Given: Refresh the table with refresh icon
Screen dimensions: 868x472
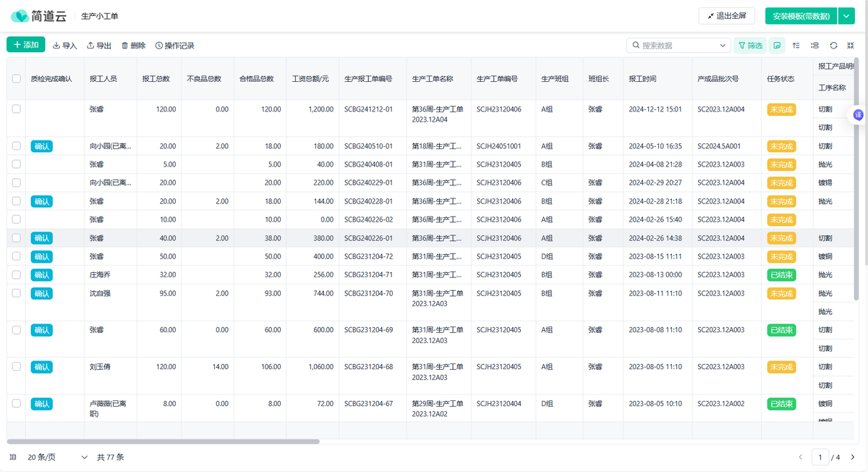Looking at the screenshot, I should 833,46.
